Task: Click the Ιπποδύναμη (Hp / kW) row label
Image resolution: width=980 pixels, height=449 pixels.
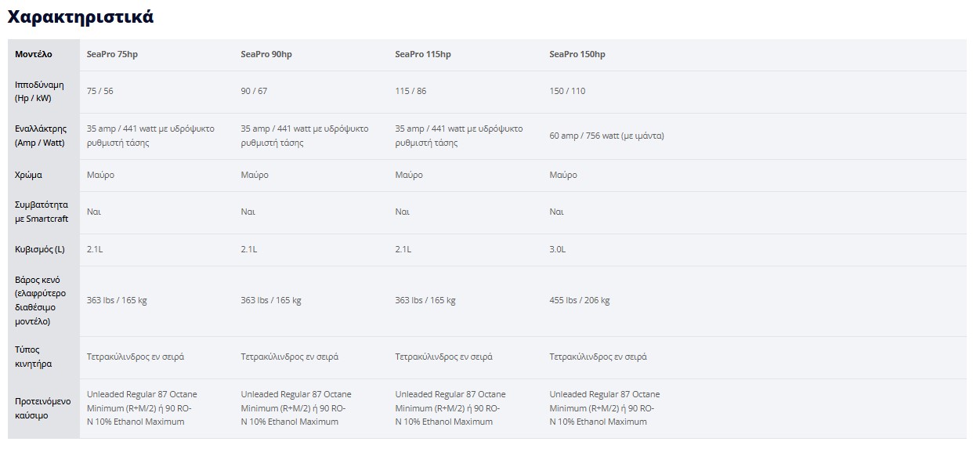Action: pyautogui.click(x=39, y=92)
